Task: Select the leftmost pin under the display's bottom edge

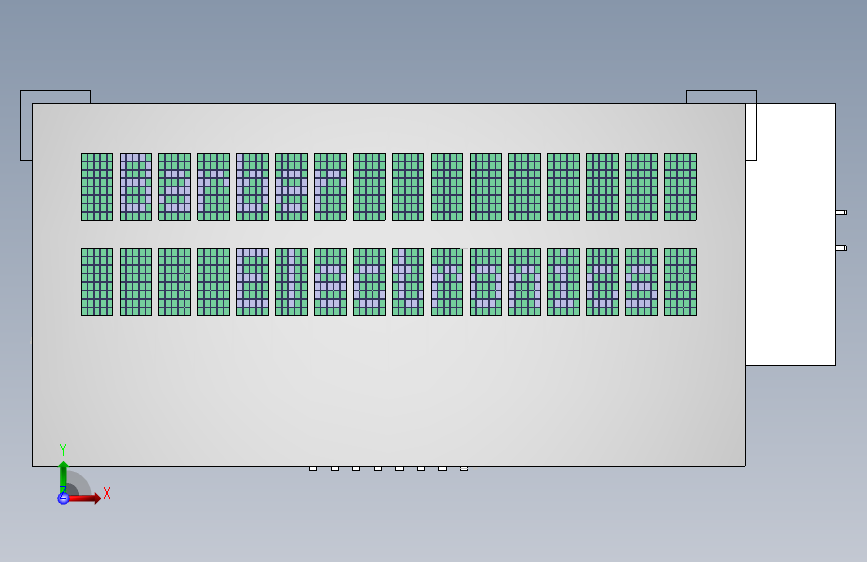Action: [313, 469]
